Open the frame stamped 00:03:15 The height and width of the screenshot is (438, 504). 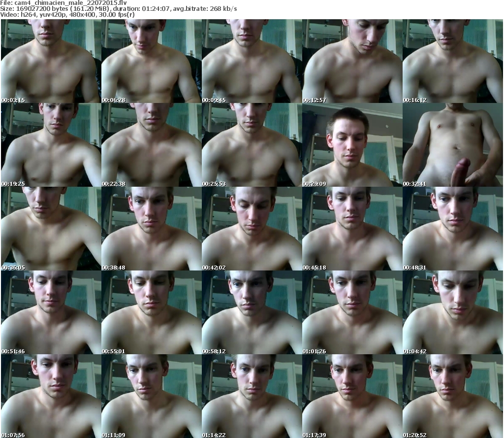pyautogui.click(x=51, y=61)
